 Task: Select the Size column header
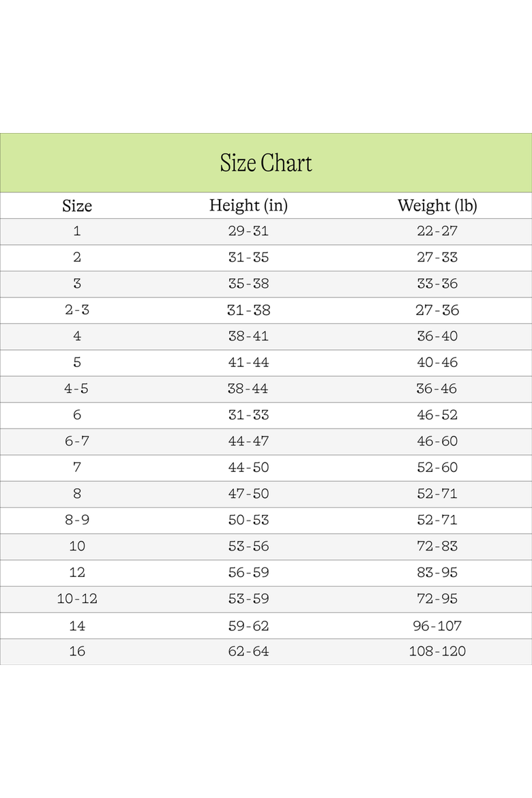[x=77, y=205]
